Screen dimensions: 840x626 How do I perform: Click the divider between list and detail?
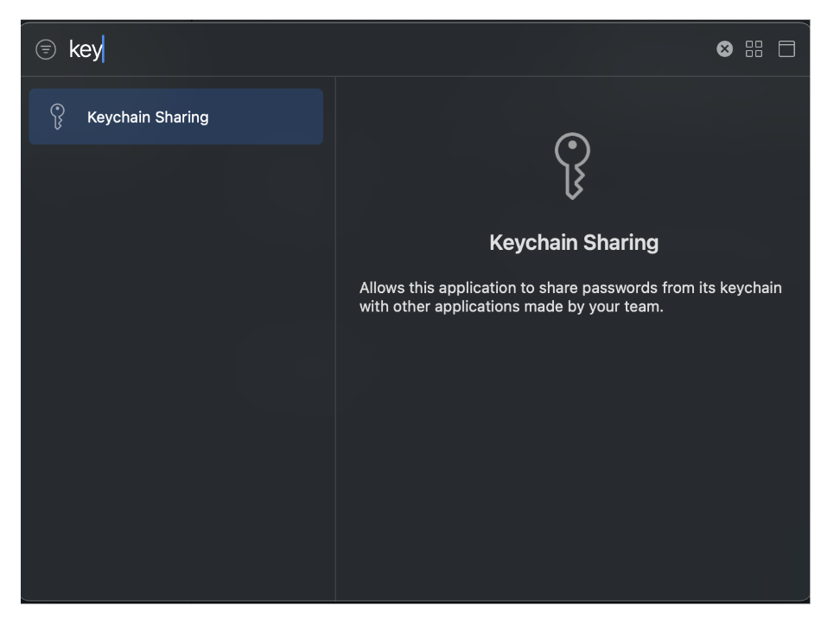coord(335,346)
